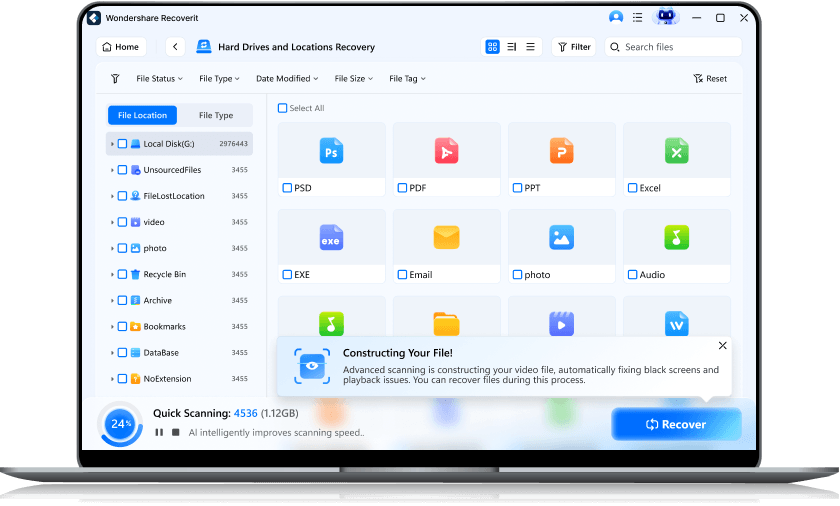Expand the photo tree node in sidebar
The height and width of the screenshot is (506, 840).
pyautogui.click(x=112, y=248)
